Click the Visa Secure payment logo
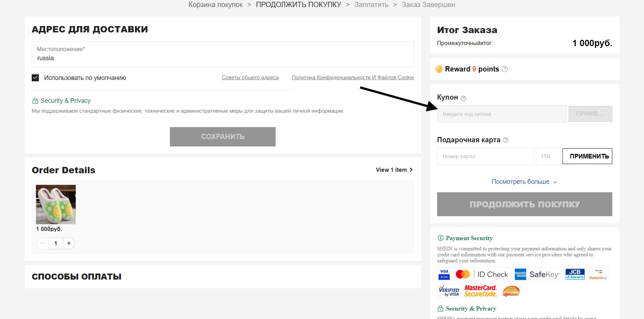The image size is (644, 319). coord(444,274)
